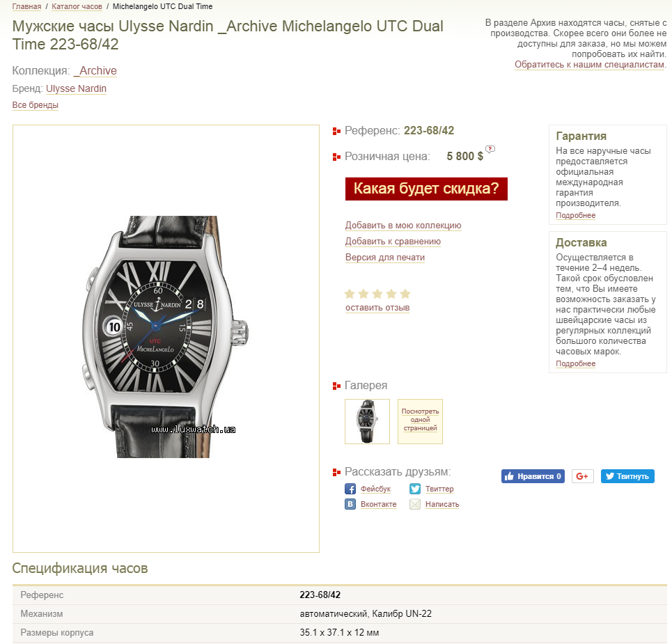The image size is (672, 644).
Task: Click Подробнее under Гарантия
Action: tap(576, 216)
